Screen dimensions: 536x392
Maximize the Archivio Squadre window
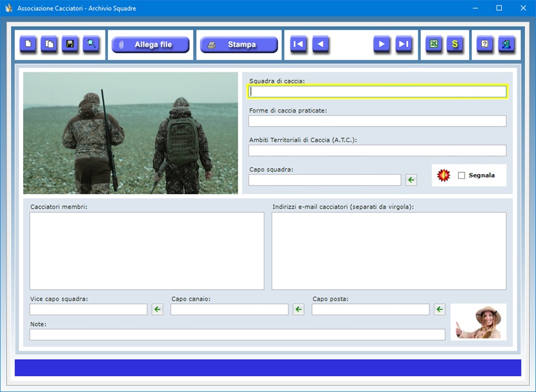tap(499, 8)
